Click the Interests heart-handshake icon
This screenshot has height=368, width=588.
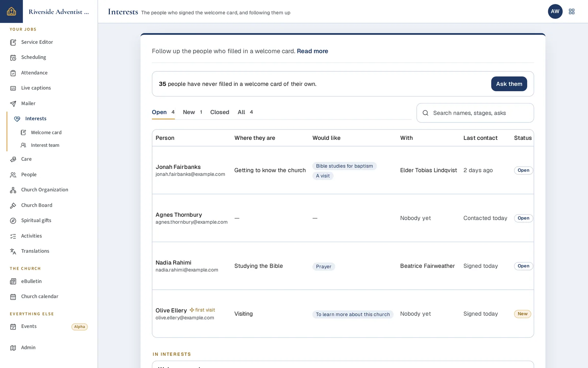click(17, 119)
